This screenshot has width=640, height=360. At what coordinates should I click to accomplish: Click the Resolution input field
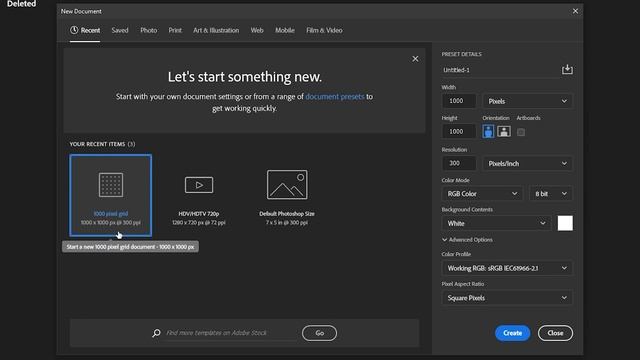point(459,163)
